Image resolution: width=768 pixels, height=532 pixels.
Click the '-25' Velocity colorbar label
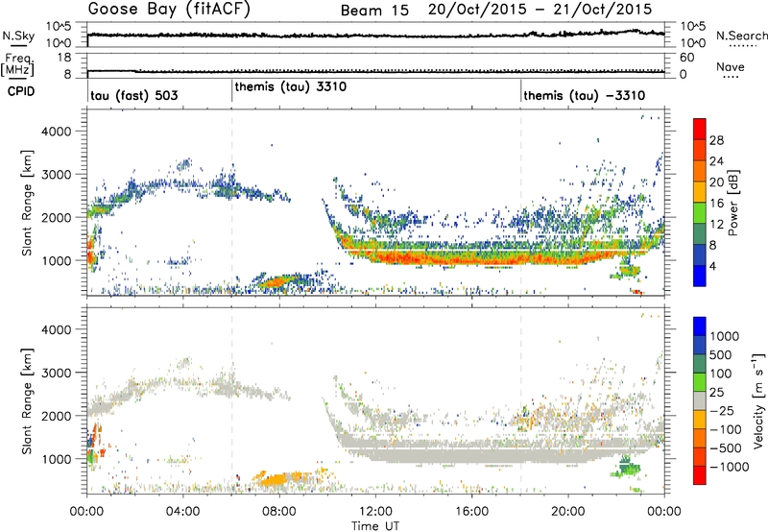(x=722, y=410)
